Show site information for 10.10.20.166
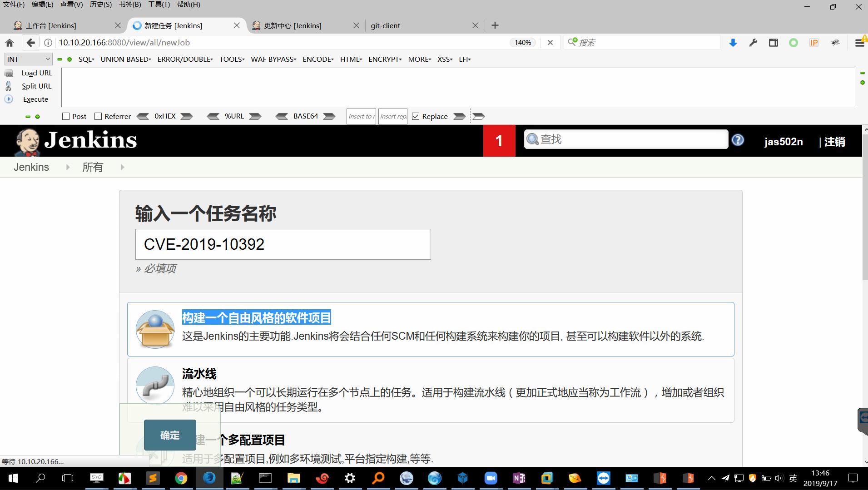 tap(48, 43)
